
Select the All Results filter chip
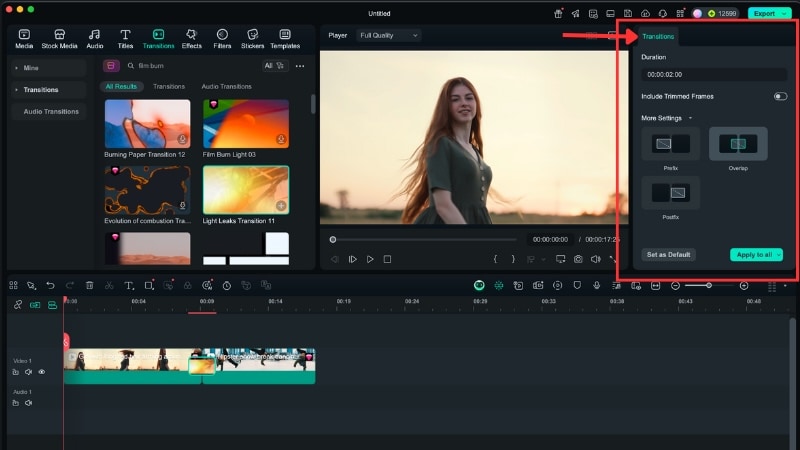121,86
